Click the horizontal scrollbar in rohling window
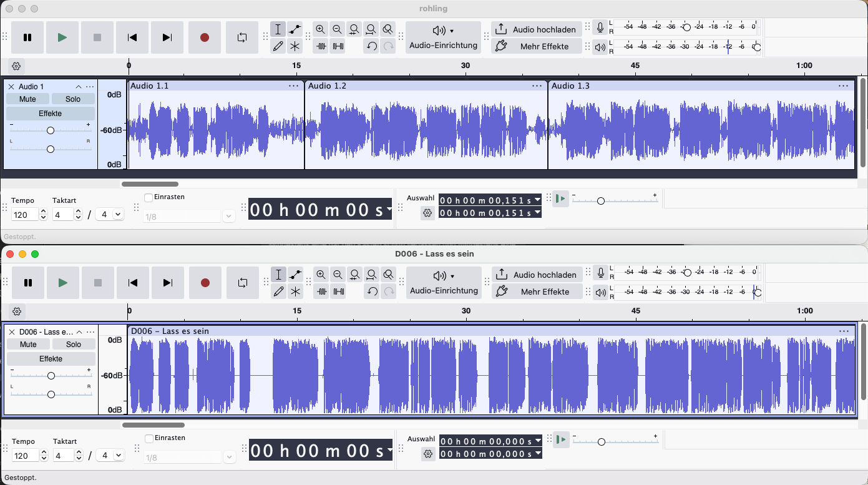The width and height of the screenshot is (868, 485). [150, 184]
